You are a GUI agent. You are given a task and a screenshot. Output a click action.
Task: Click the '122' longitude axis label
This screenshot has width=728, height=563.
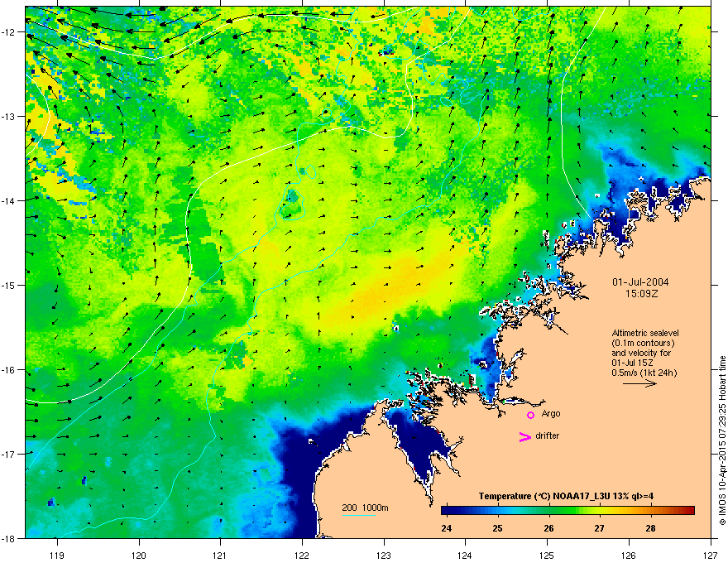click(302, 555)
